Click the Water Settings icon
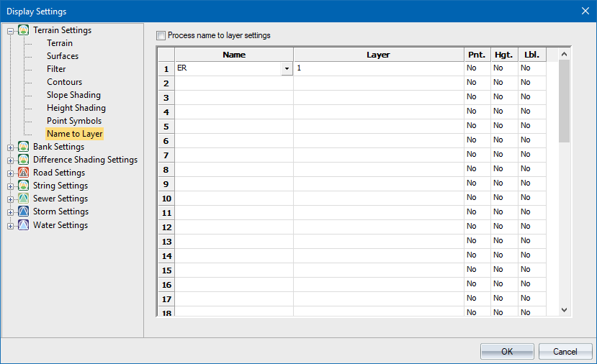Image resolution: width=597 pixels, height=364 pixels. point(23,225)
